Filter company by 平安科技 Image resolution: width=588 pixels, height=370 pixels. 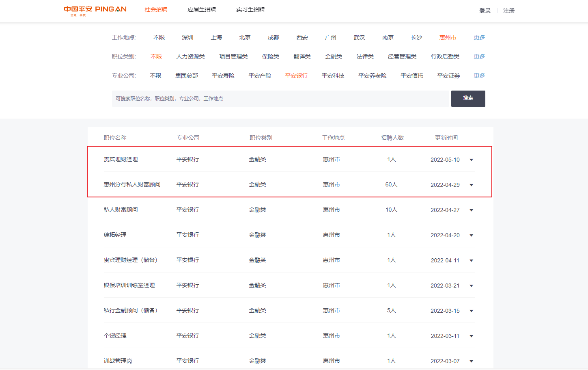[333, 76]
